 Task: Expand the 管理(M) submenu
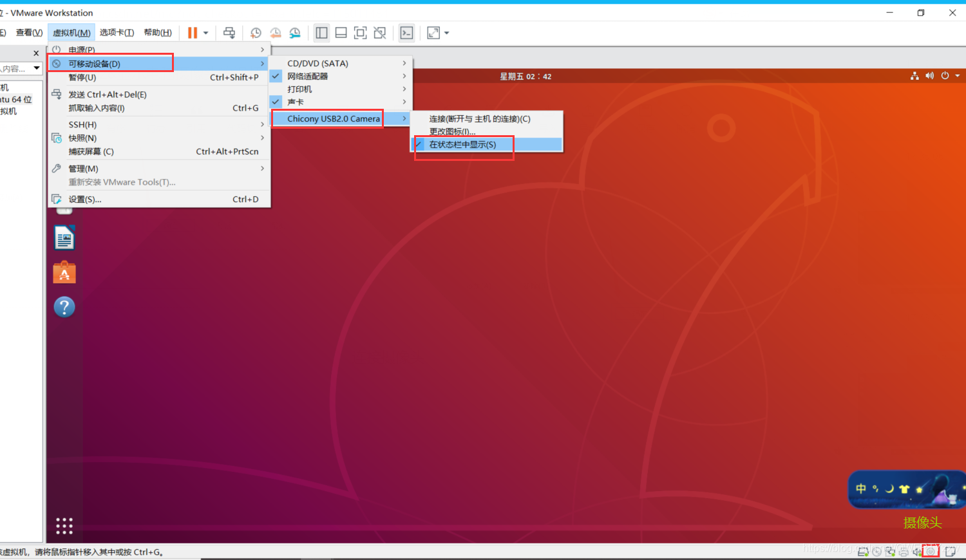[x=159, y=168]
